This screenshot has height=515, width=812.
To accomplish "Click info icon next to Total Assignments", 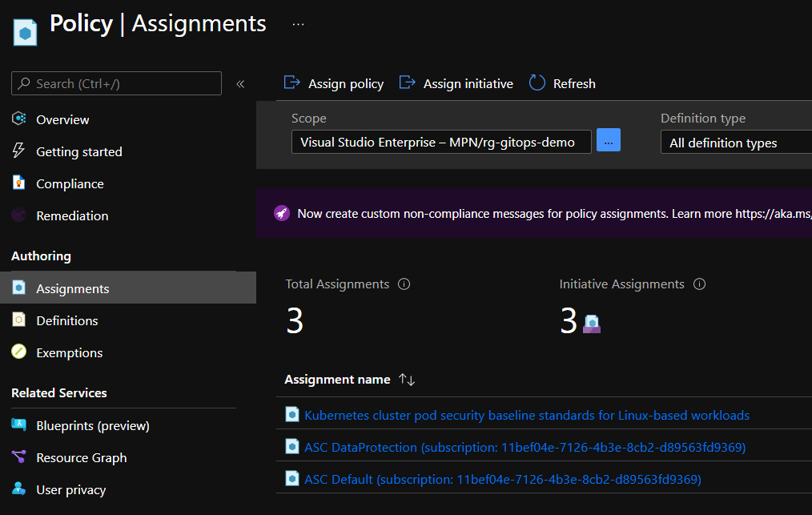I will [x=404, y=284].
